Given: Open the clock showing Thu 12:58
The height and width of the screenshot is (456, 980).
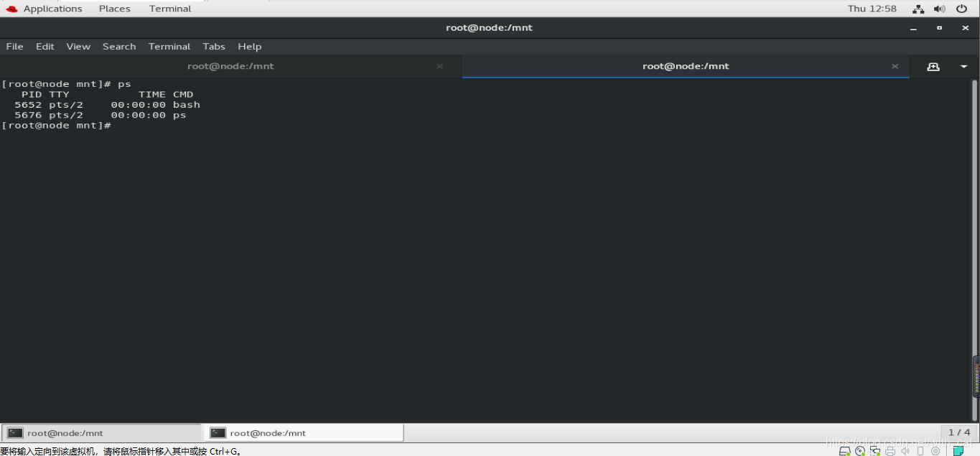Looking at the screenshot, I should (872, 9).
